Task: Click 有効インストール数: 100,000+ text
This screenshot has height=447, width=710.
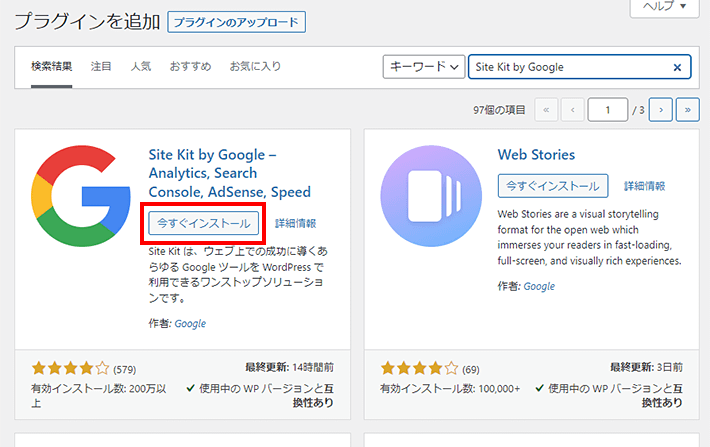Action: (x=450, y=389)
